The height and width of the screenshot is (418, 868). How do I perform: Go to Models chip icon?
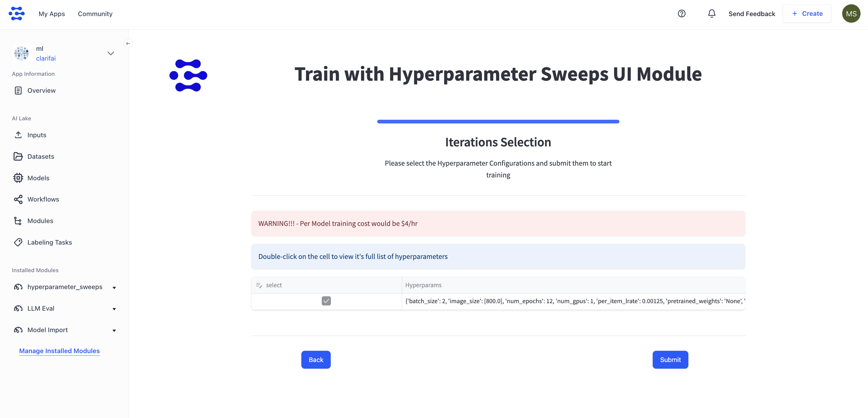[18, 178]
